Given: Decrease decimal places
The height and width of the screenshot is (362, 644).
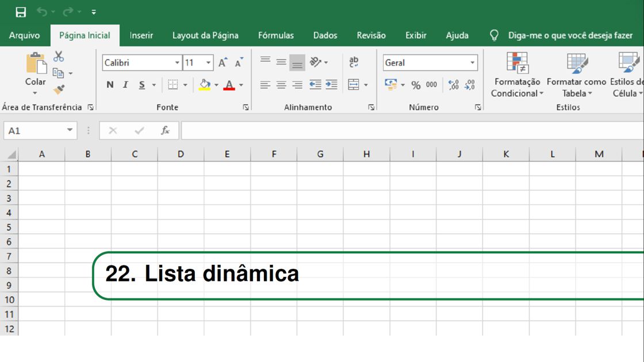Looking at the screenshot, I should point(469,84).
